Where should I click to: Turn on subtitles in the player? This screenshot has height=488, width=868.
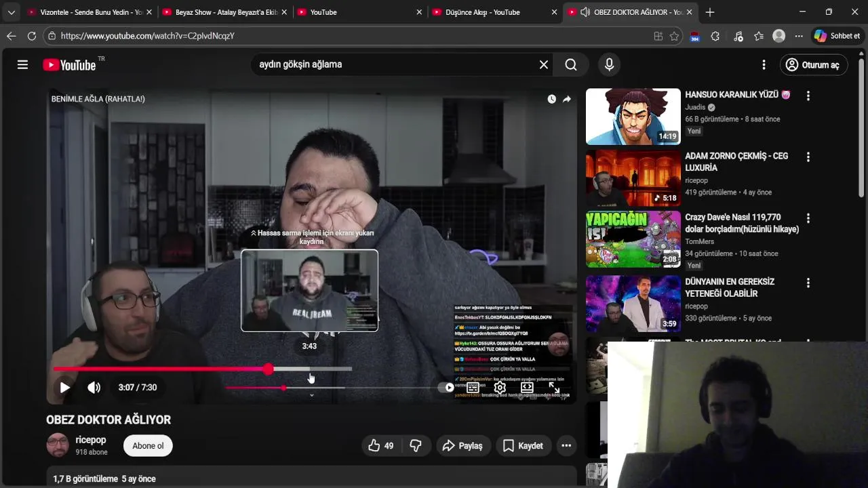(473, 388)
